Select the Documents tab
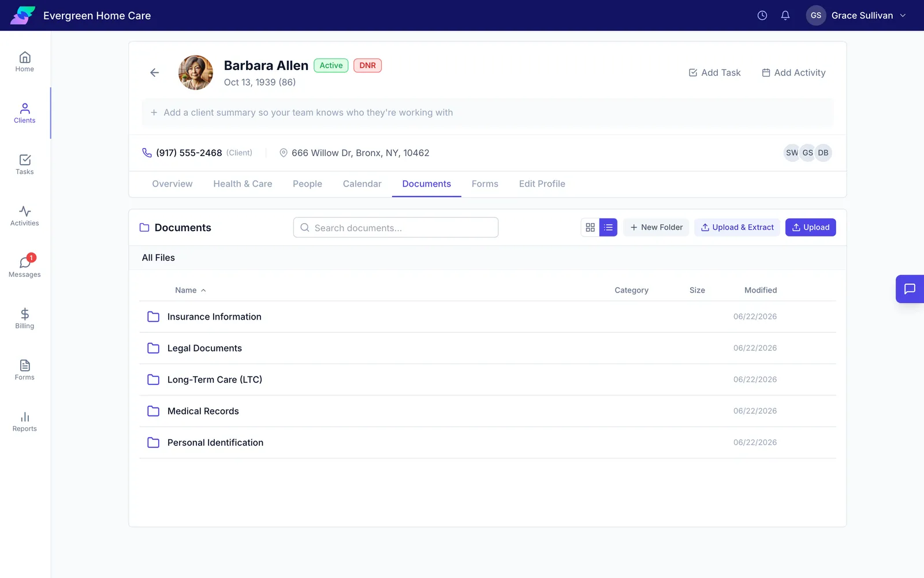The width and height of the screenshot is (924, 578). [426, 184]
